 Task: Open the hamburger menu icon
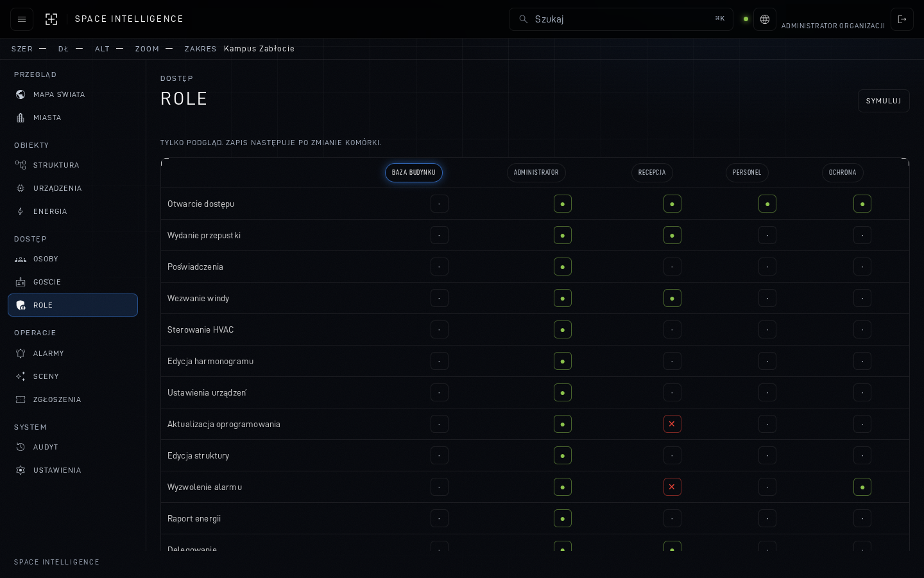(x=22, y=19)
